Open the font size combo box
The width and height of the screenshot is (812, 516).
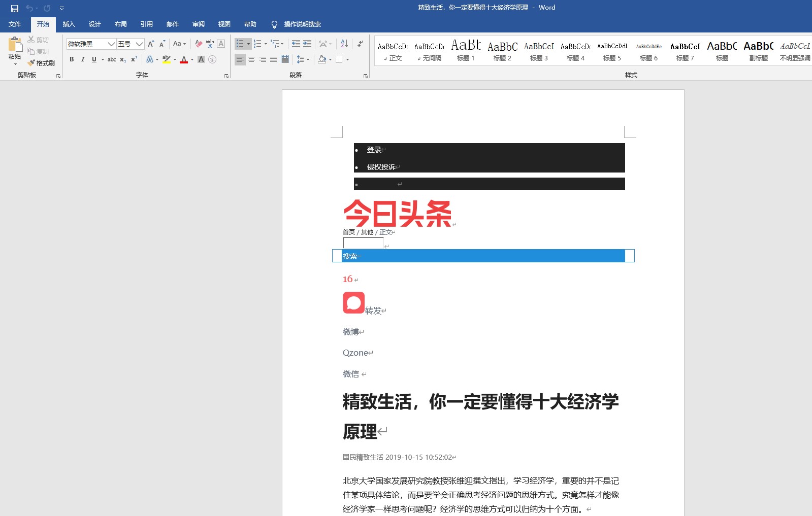point(131,44)
